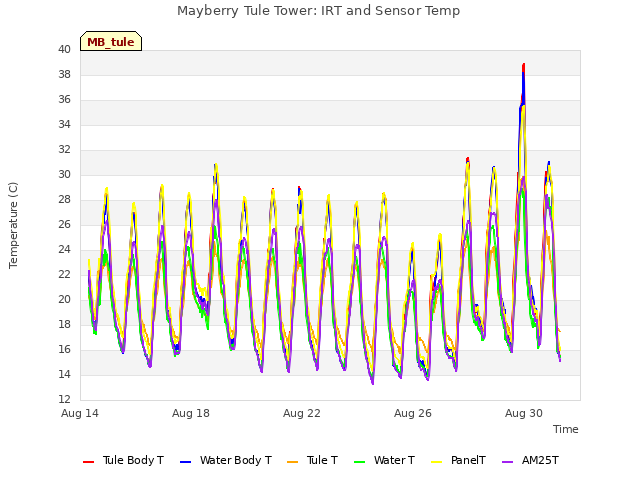Image resolution: width=640 pixels, height=480 pixels.
Task: Click the '38' y-axis tick label
Action: tap(64, 74)
